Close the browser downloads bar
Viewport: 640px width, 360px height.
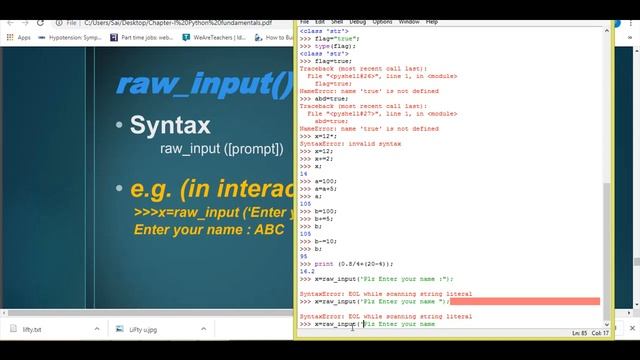pyautogui.click(x=632, y=328)
